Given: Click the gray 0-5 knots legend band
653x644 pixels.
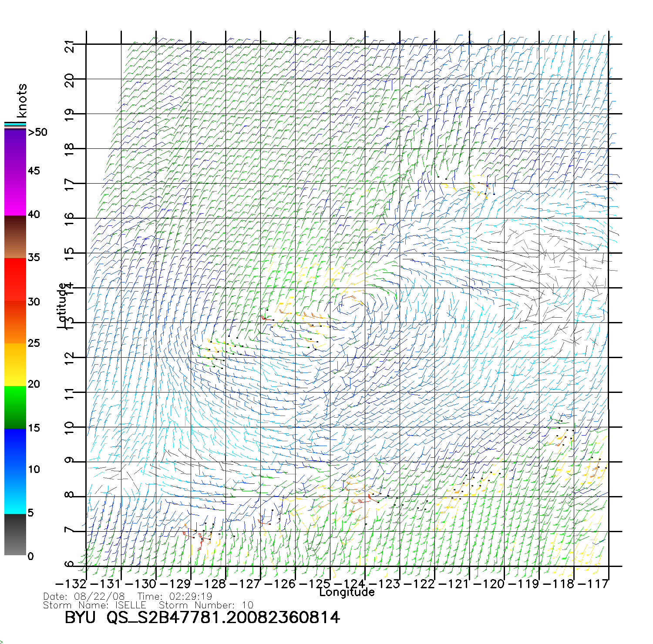Looking at the screenshot, I should point(15,534).
